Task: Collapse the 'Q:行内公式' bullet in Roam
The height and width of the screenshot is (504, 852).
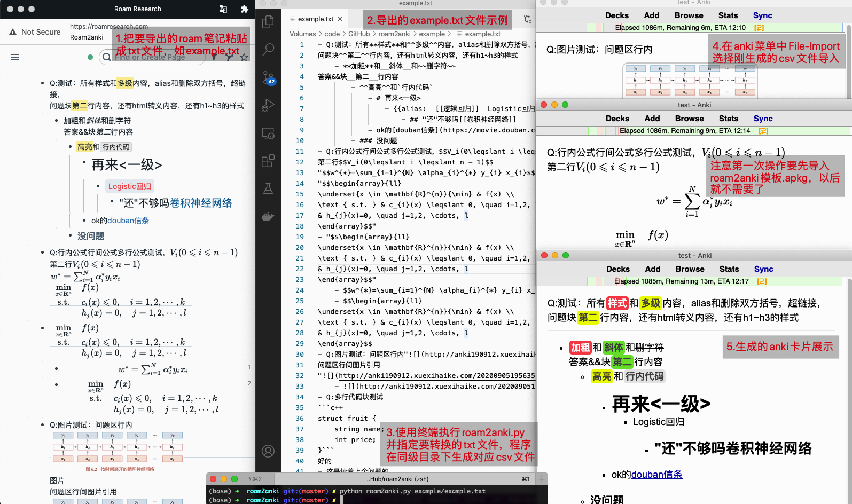Action: (x=43, y=253)
